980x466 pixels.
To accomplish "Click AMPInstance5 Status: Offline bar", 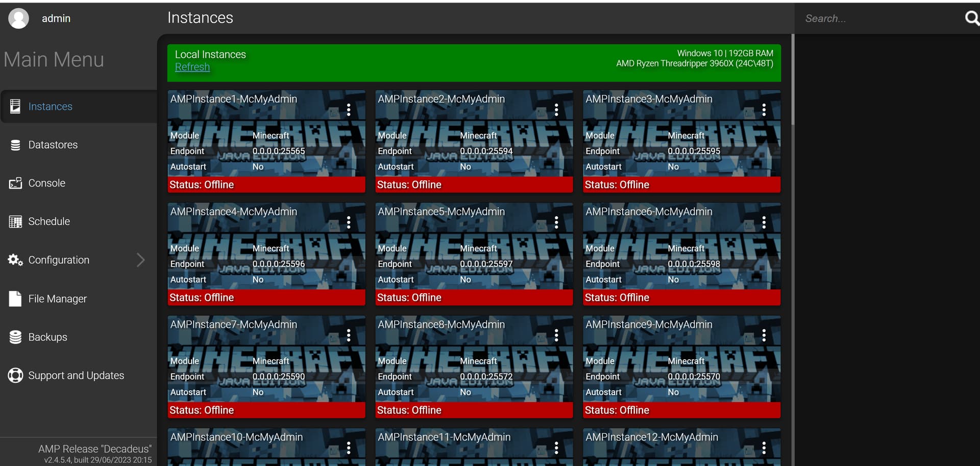I will point(474,297).
